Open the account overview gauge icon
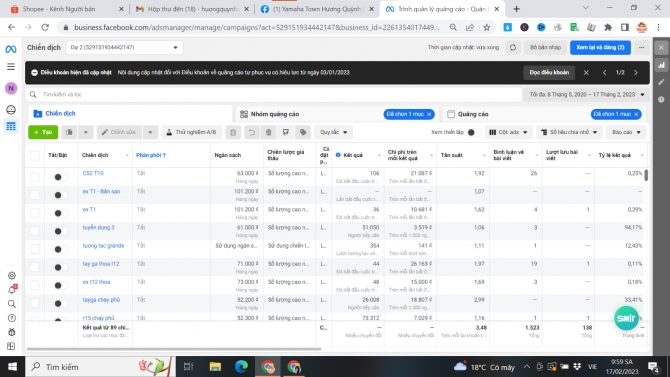670x377 pixels. (11, 109)
